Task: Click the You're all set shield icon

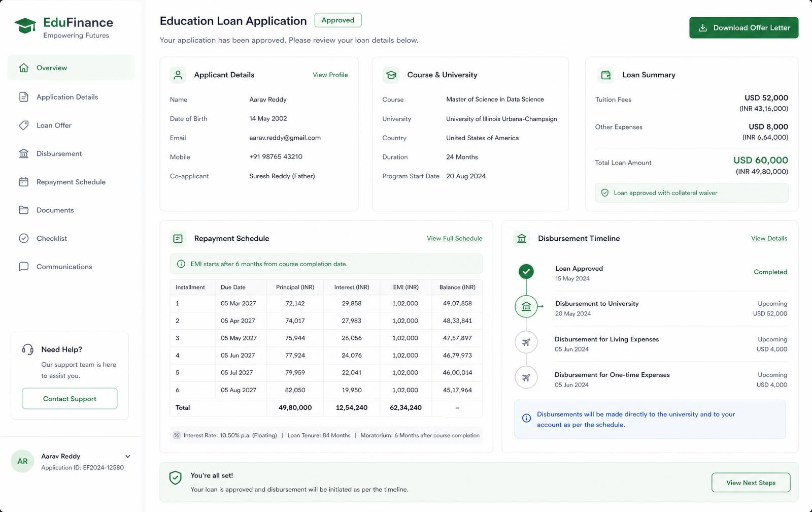Action: (176, 477)
